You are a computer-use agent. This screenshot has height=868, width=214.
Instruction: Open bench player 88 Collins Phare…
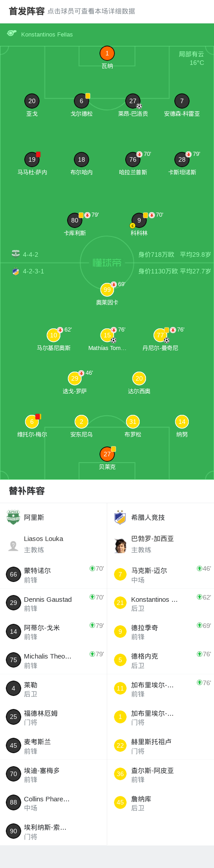pos(53,803)
